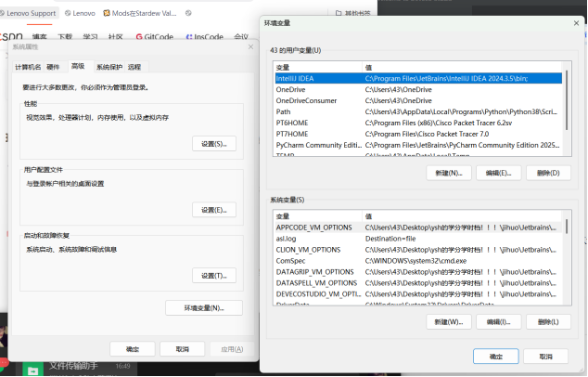The height and width of the screenshot is (377, 588).
Task: Click 变量 column header in user variables
Action: click(x=318, y=68)
